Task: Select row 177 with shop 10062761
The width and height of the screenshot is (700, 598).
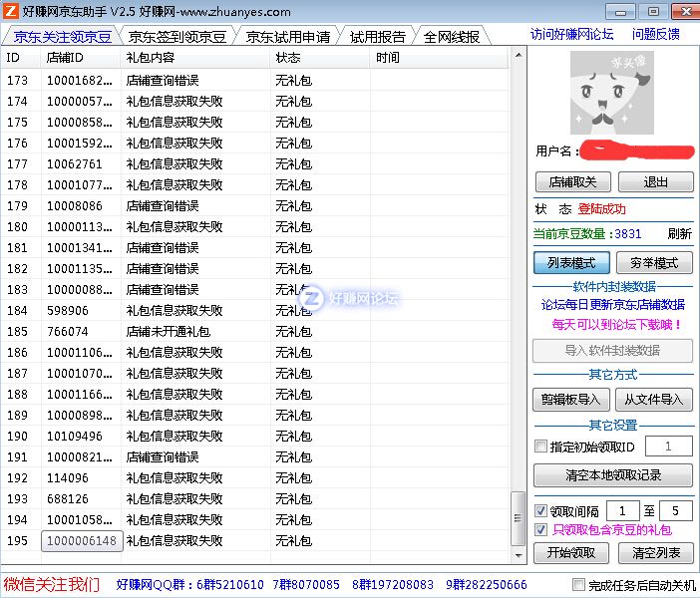Action: click(254, 163)
